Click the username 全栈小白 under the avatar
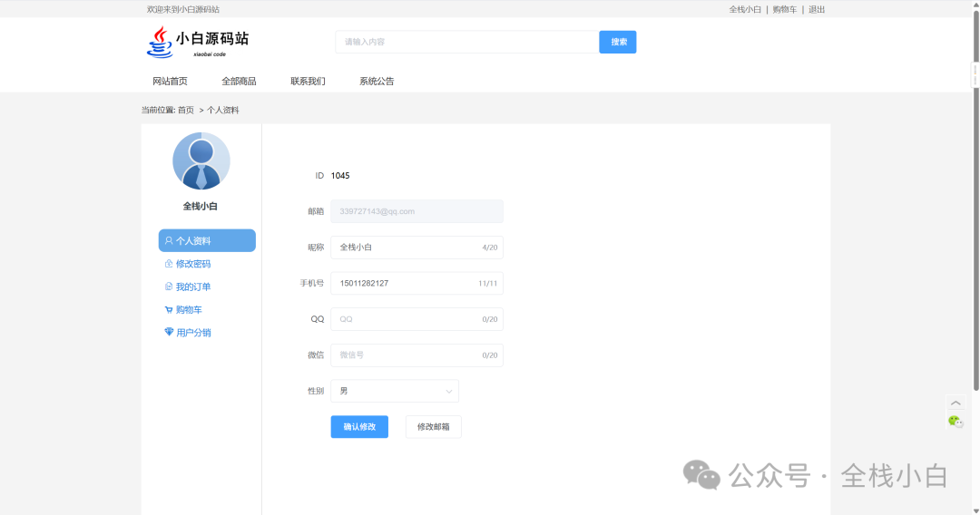Viewport: 980px width, 515px height. 200,206
